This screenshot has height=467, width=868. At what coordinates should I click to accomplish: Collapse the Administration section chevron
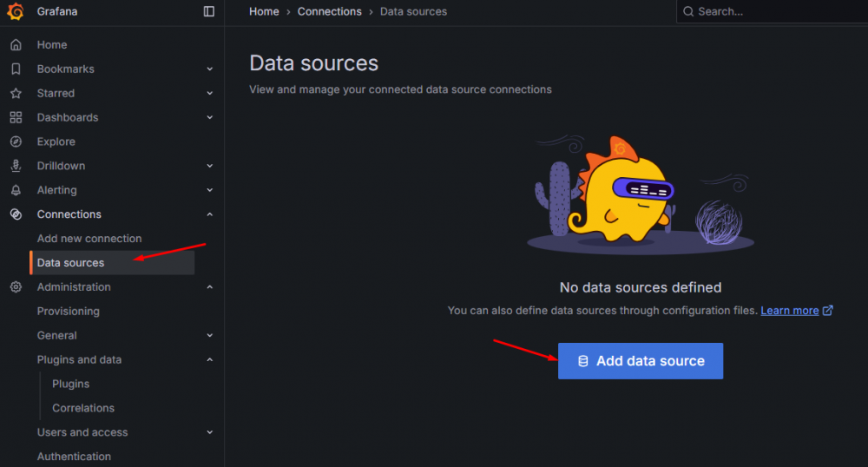click(x=210, y=287)
